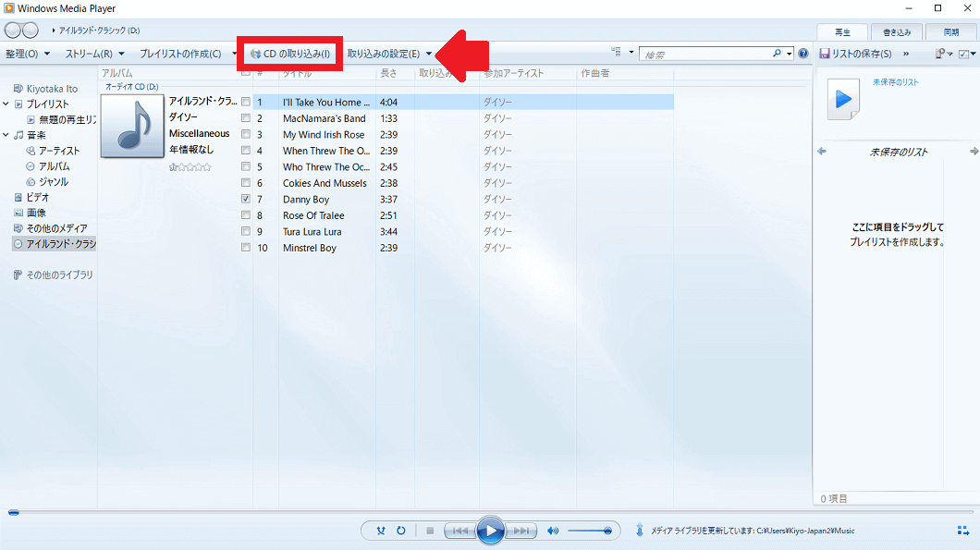Check the box for track 5

(246, 167)
